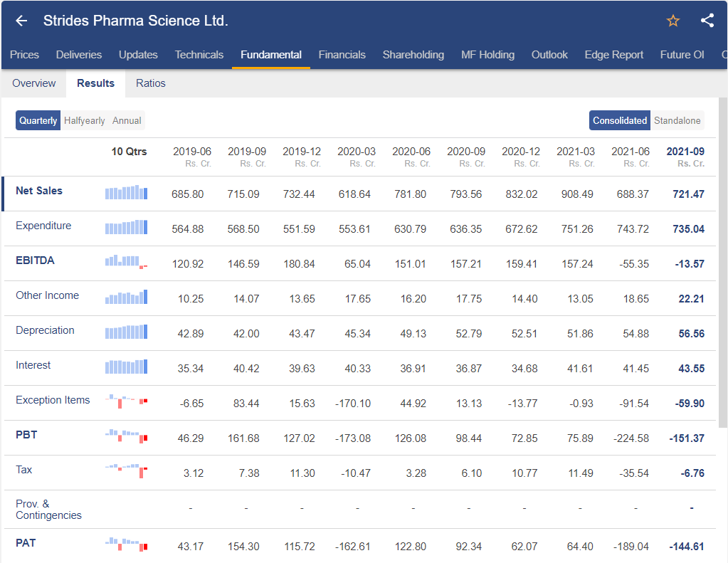Click EBITDA value -55.35
This screenshot has width=728, height=563.
(634, 264)
